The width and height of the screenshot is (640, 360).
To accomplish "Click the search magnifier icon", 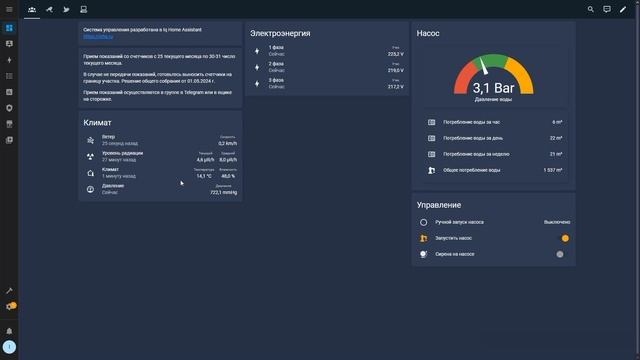I will click(590, 9).
